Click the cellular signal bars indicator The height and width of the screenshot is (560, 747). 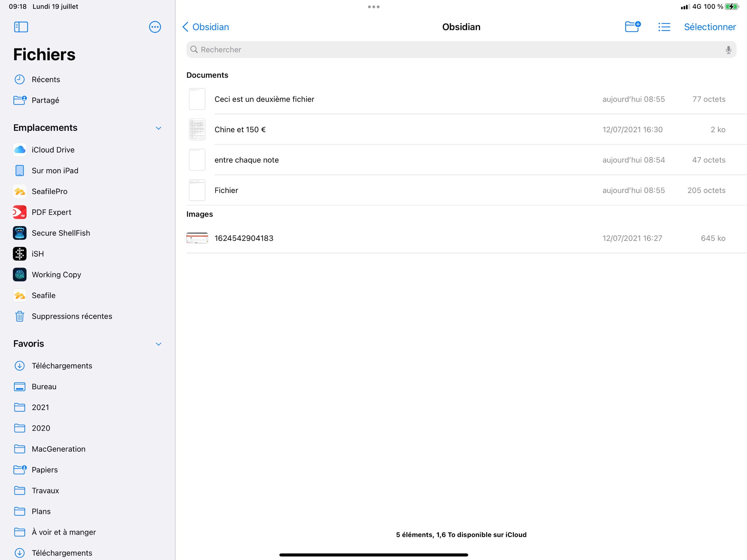coord(685,7)
